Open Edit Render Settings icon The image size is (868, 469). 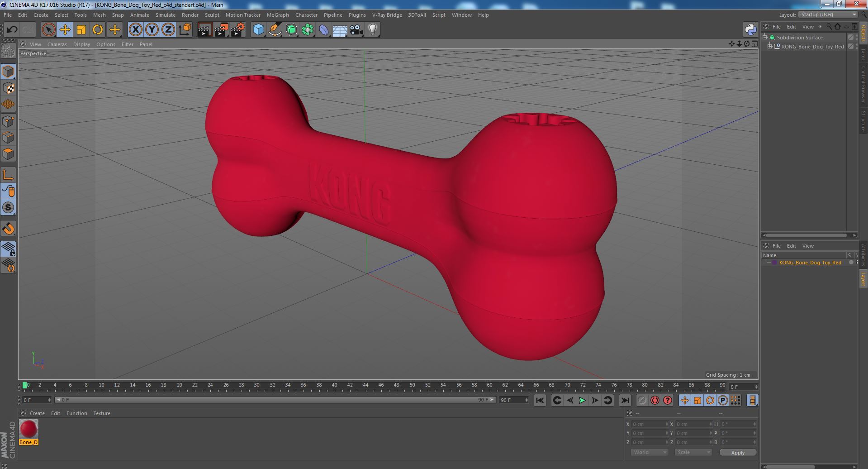237,30
